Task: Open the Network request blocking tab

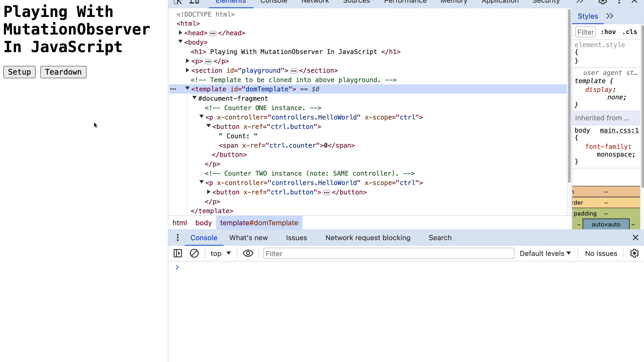Action: tap(368, 238)
